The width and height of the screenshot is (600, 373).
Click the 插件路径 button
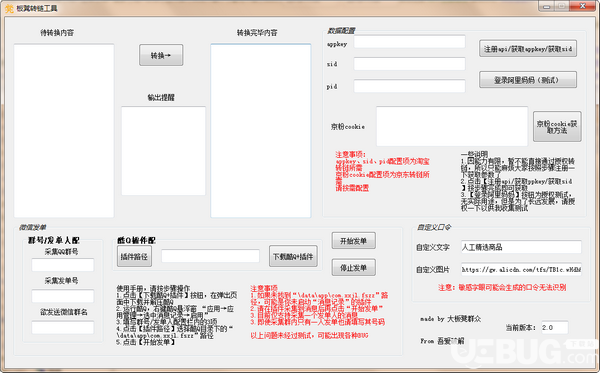tap(134, 256)
